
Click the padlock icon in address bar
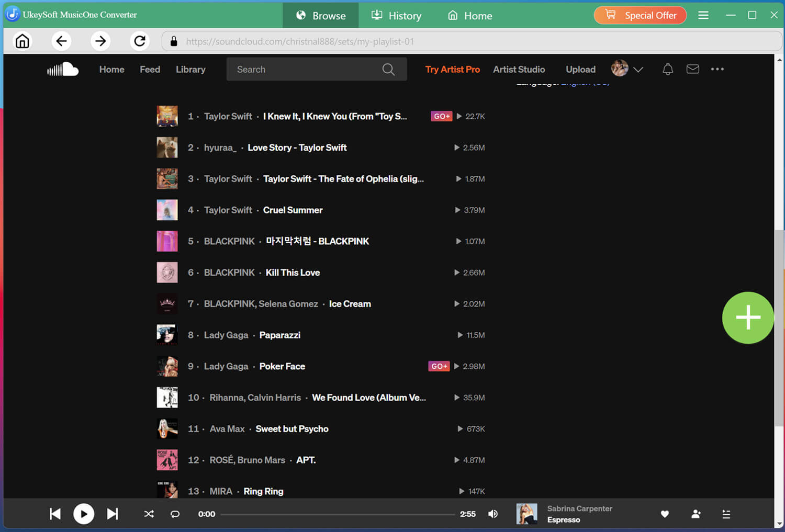click(x=174, y=41)
